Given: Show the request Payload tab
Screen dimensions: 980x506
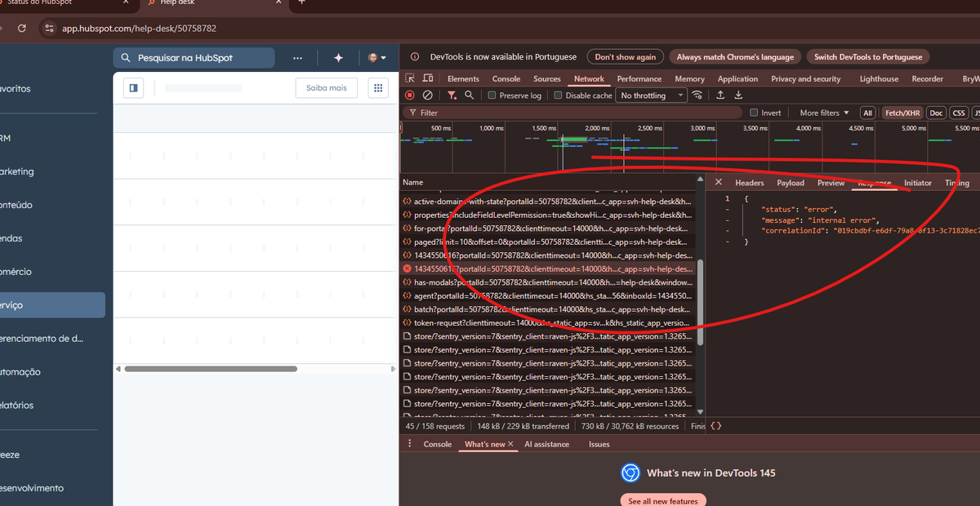Looking at the screenshot, I should 791,183.
